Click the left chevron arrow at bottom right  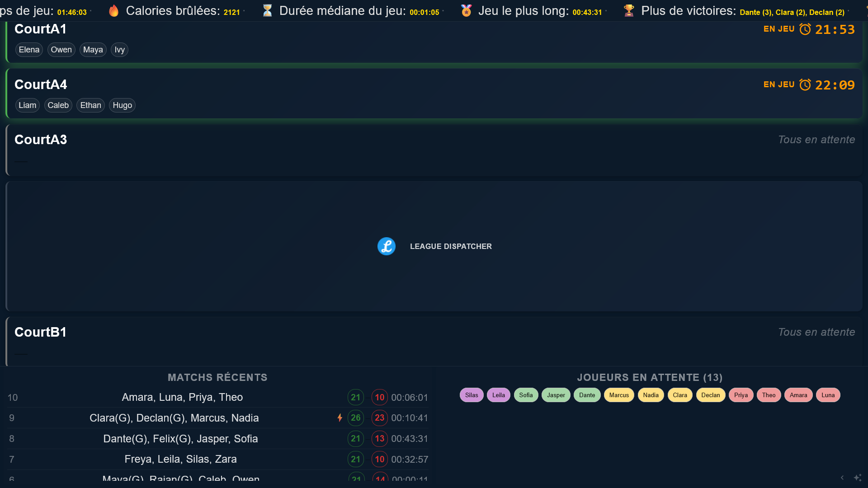tap(842, 478)
